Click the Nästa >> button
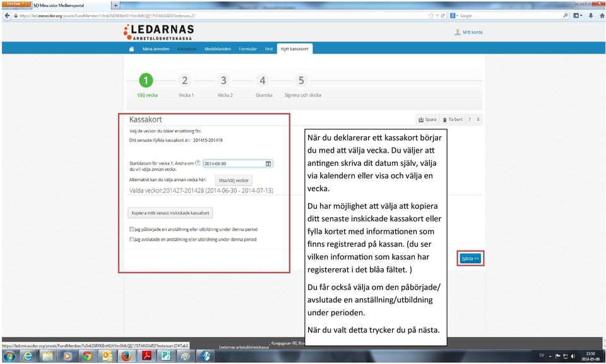Image resolution: width=606 pixels, height=364 pixels. pyautogui.click(x=470, y=259)
